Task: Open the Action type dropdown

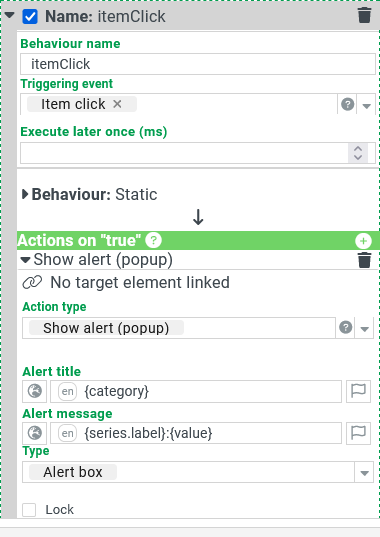Action: click(364, 328)
